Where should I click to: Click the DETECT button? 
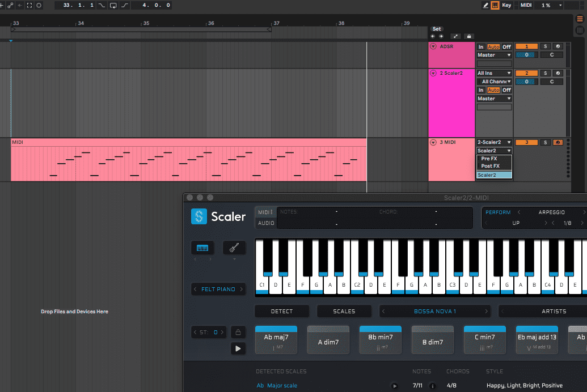[282, 311]
